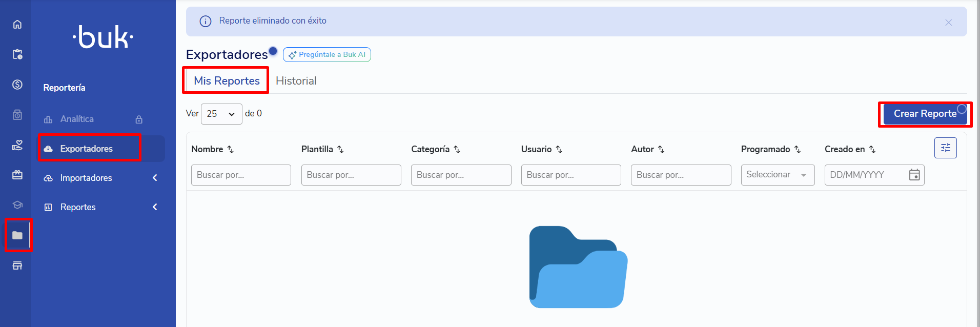The width and height of the screenshot is (980, 327).
Task: Open the rows per page dropdown
Action: click(221, 114)
